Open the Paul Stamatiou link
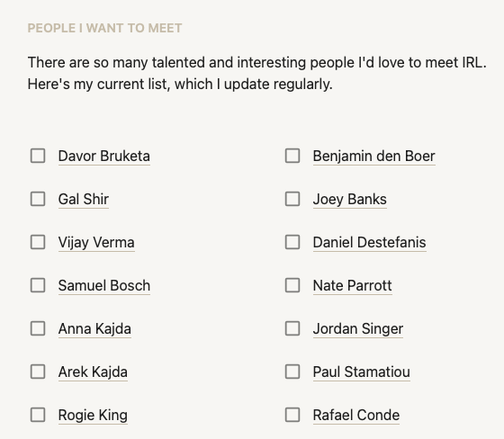The width and height of the screenshot is (504, 439). pos(362,372)
